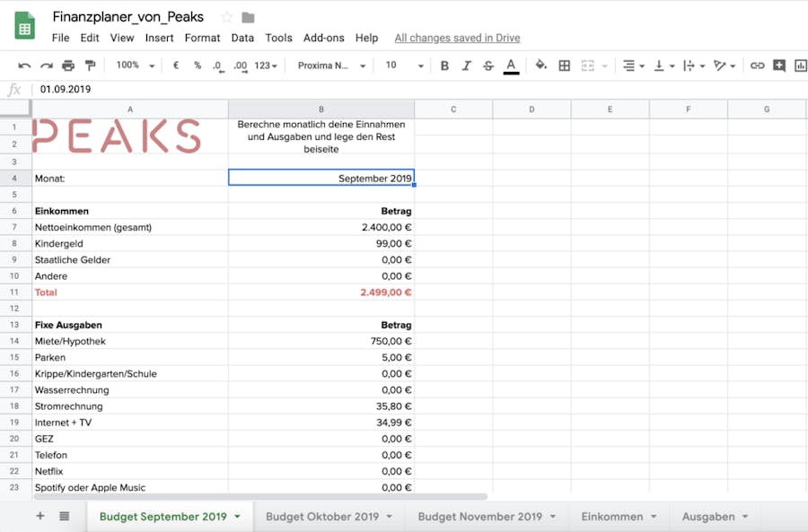The width and height of the screenshot is (808, 532).
Task: Click the print icon
Action: 68,65
